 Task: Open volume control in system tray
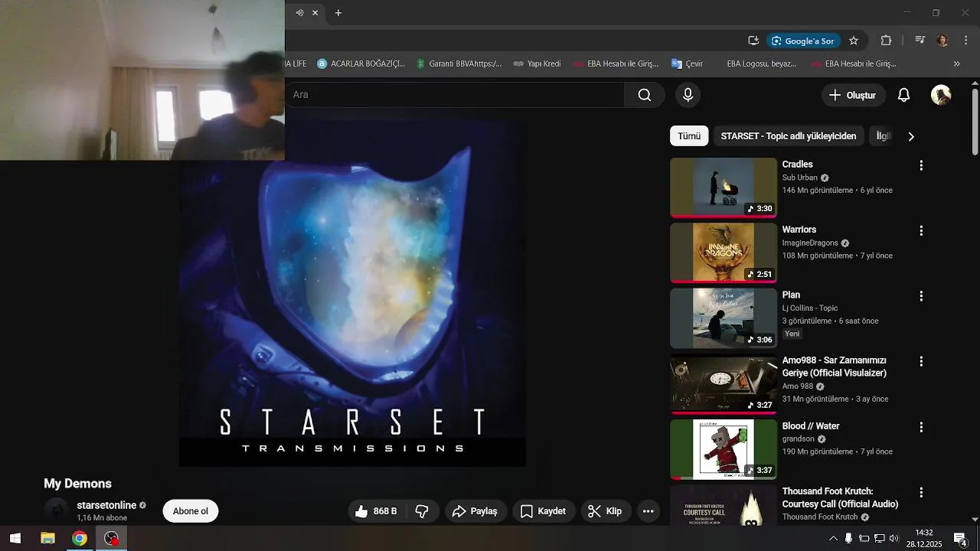coord(894,539)
